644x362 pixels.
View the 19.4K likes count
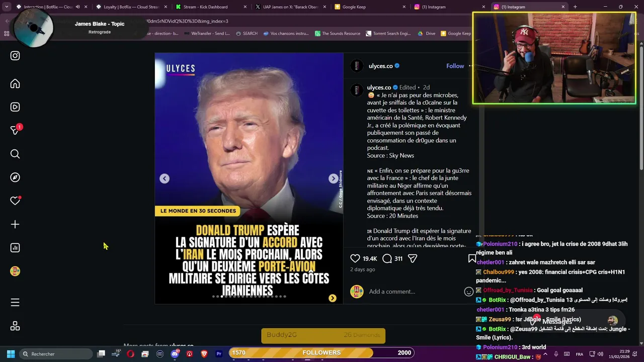click(370, 258)
